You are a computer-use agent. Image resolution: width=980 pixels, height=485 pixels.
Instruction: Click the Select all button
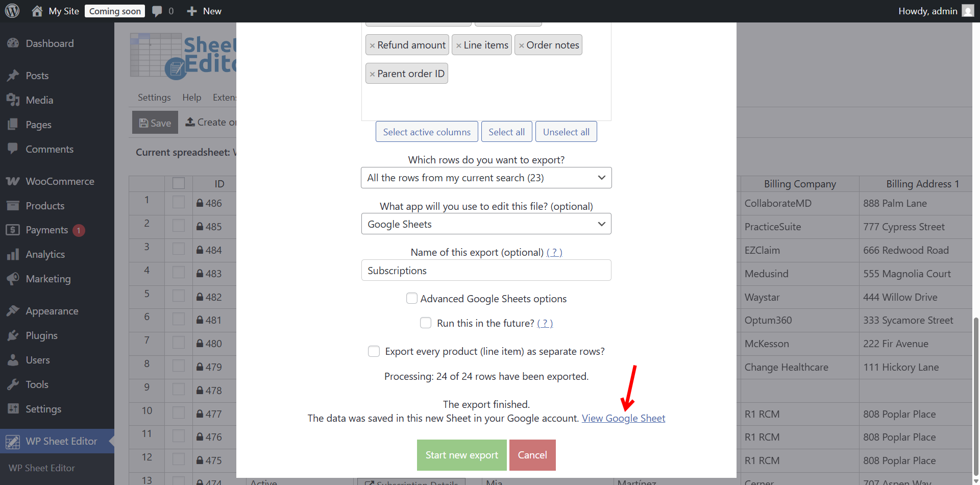click(x=506, y=132)
